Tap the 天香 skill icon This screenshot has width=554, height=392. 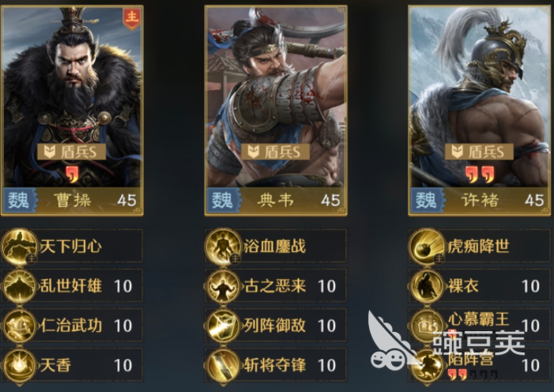click(20, 365)
